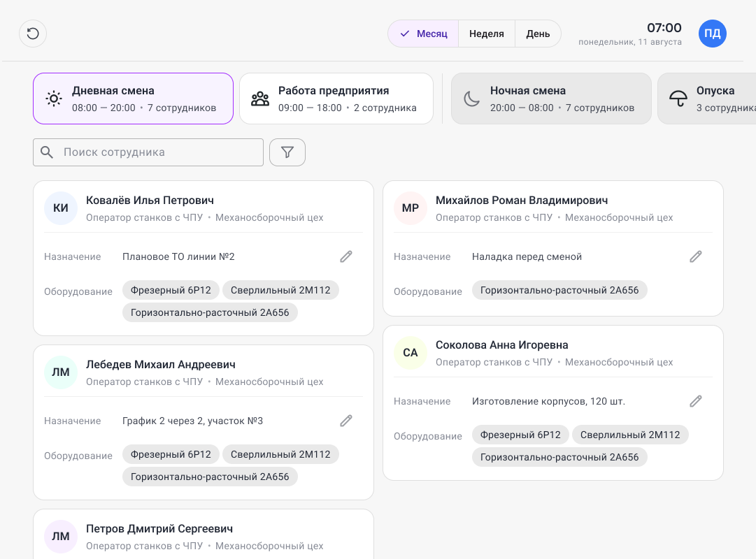The image size is (756, 559).
Task: Open employee Лебедев Михаил Андреевич
Action: [161, 365]
